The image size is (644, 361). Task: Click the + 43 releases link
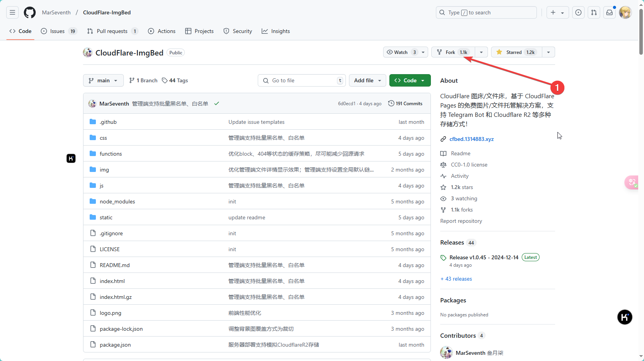point(456,279)
